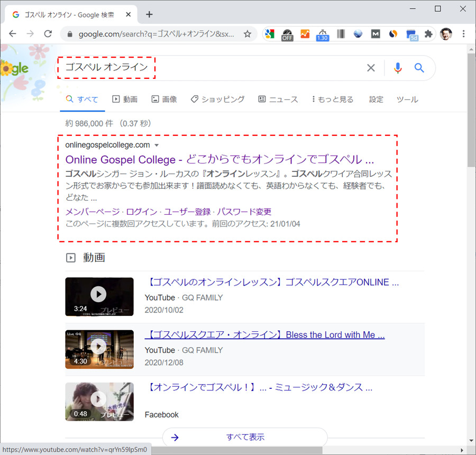The width and height of the screenshot is (476, 455).
Task: Open the パスワード変更 sitelink
Action: click(244, 212)
